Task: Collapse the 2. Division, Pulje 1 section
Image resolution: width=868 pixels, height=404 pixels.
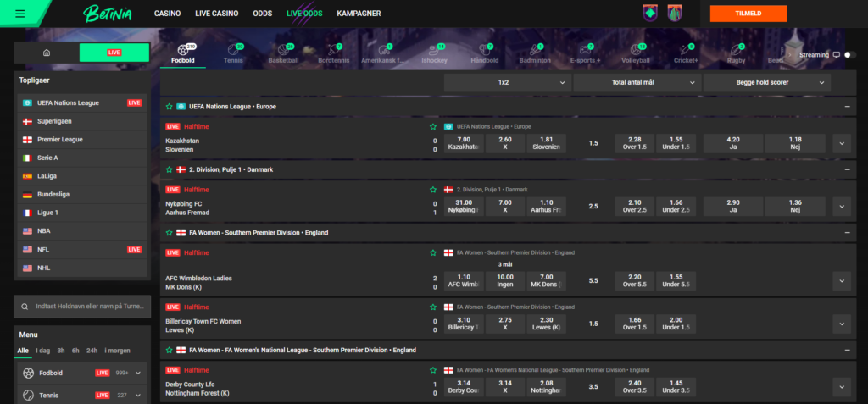Action: click(847, 169)
